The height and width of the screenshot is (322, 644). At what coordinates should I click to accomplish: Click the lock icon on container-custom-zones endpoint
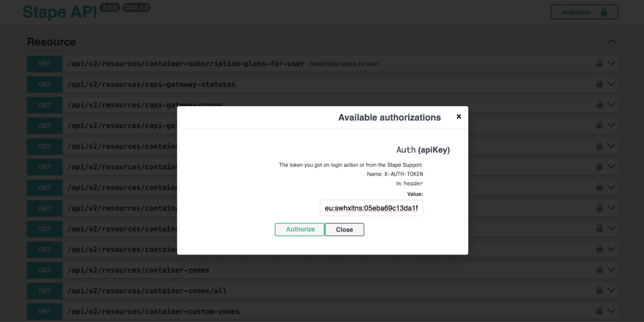pos(600,311)
